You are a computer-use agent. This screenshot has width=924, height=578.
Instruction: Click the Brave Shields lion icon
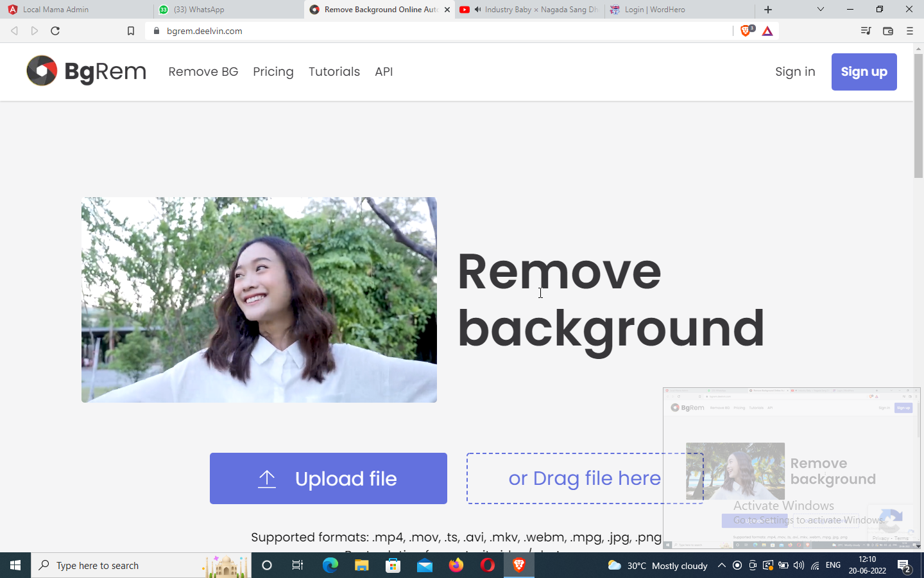point(746,31)
